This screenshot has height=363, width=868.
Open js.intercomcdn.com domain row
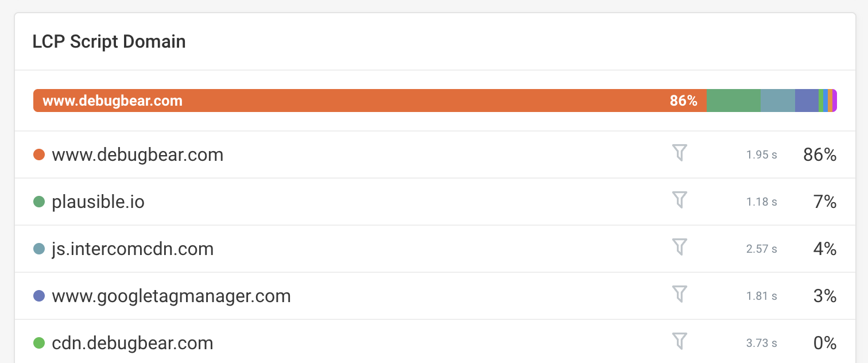[x=435, y=249]
